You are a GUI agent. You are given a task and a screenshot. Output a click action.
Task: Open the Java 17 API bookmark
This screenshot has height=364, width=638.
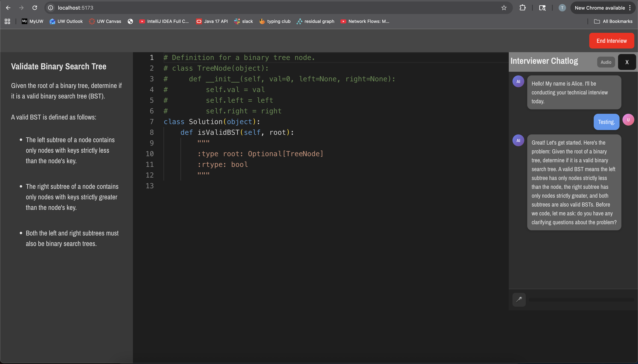212,21
